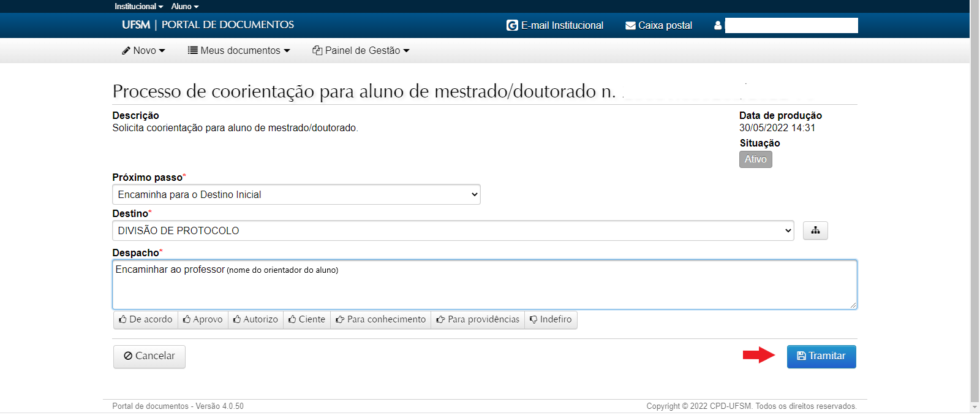Open the Novo dropdown menu
The height and width of the screenshot is (415, 980).
pos(144,51)
